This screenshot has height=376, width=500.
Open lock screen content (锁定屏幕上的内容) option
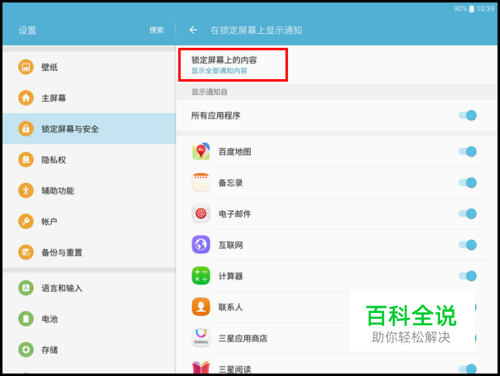(x=233, y=65)
